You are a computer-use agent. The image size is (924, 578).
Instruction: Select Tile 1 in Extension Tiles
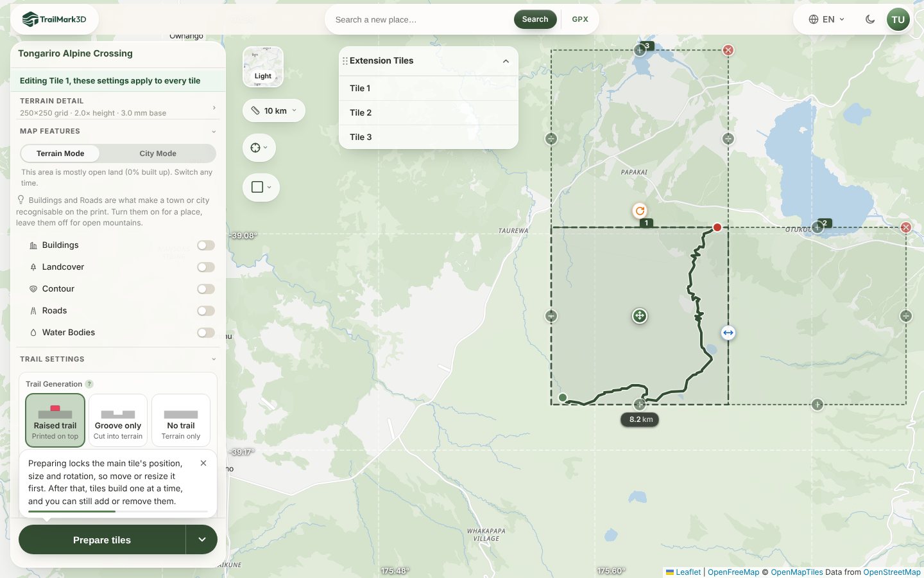[428, 88]
